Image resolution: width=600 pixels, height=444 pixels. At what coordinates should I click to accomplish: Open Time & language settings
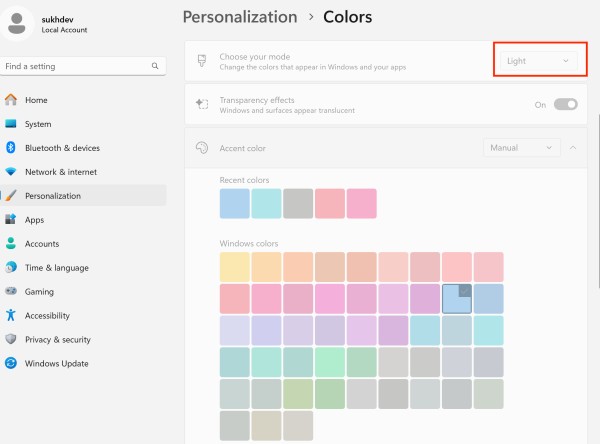pos(56,268)
